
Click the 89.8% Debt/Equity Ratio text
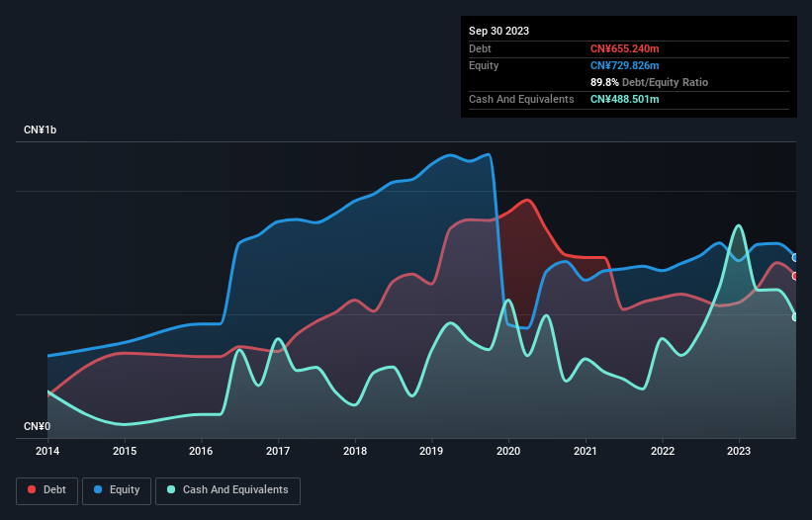point(650,82)
